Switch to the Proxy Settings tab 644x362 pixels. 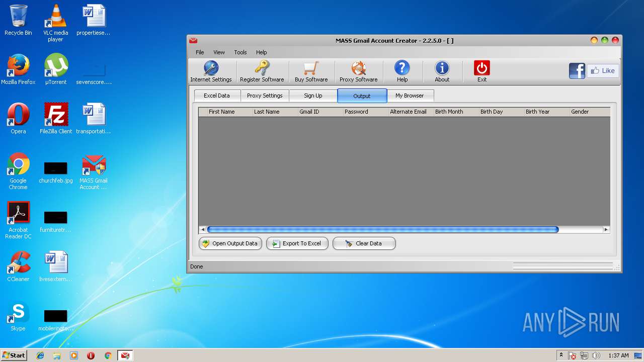[x=265, y=96]
